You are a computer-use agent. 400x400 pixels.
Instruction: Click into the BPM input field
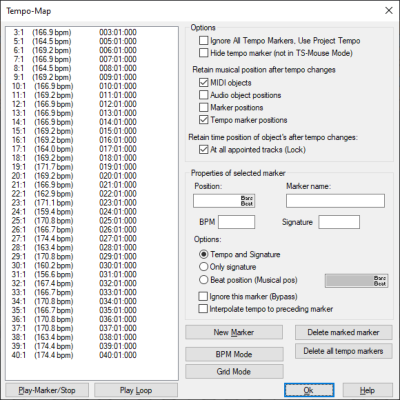(x=236, y=222)
